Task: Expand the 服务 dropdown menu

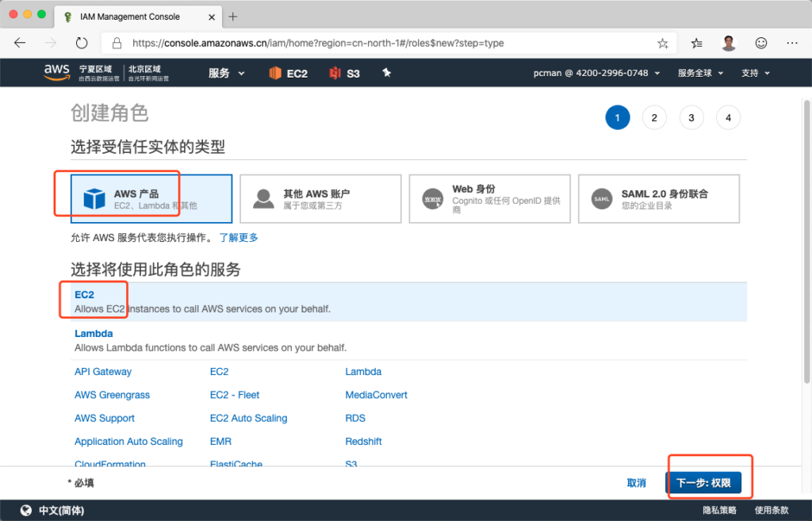Action: (227, 73)
